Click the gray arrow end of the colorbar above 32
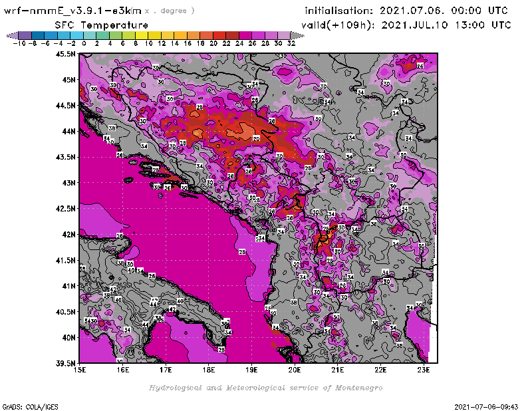This screenshot has width=532, height=411. coord(297,35)
